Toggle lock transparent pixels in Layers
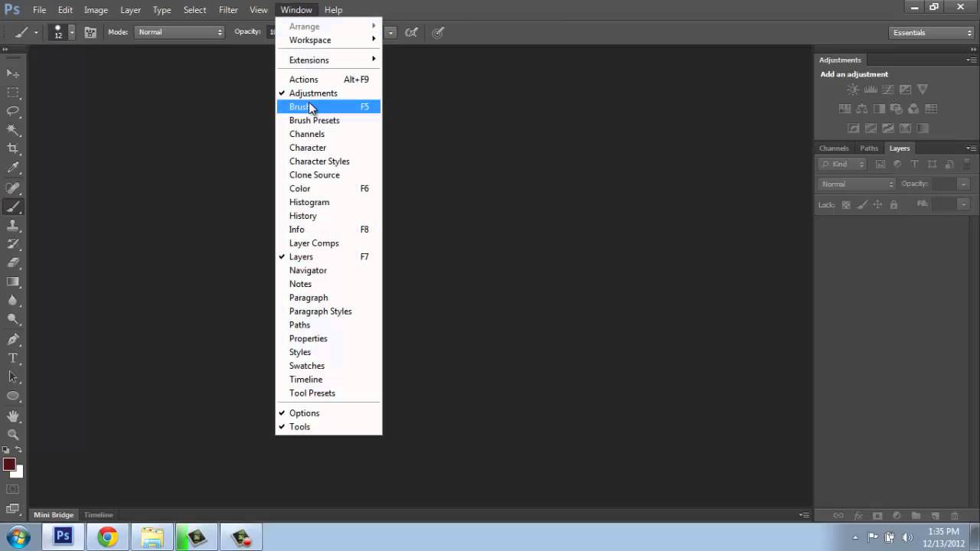 (846, 205)
